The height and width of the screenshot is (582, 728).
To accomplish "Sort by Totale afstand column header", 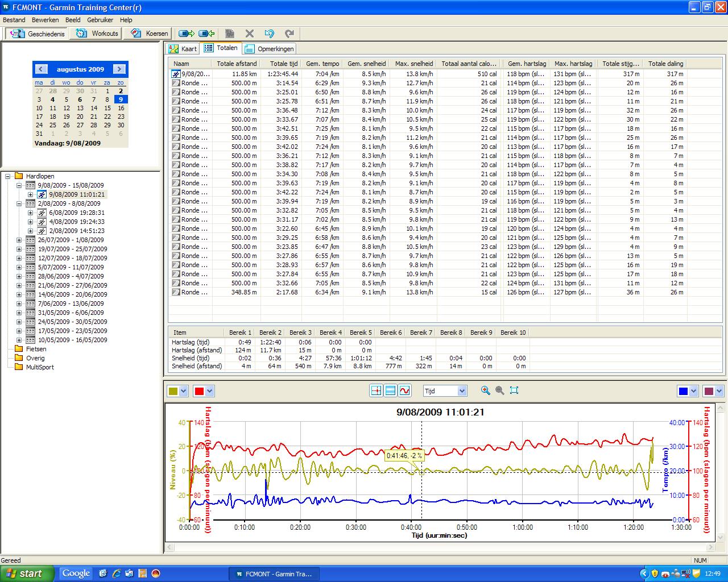I will [237, 64].
